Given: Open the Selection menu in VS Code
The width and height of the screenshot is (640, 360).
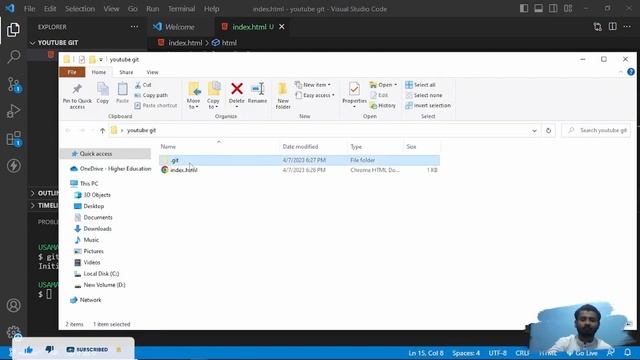Looking at the screenshot, I should 80,9.
